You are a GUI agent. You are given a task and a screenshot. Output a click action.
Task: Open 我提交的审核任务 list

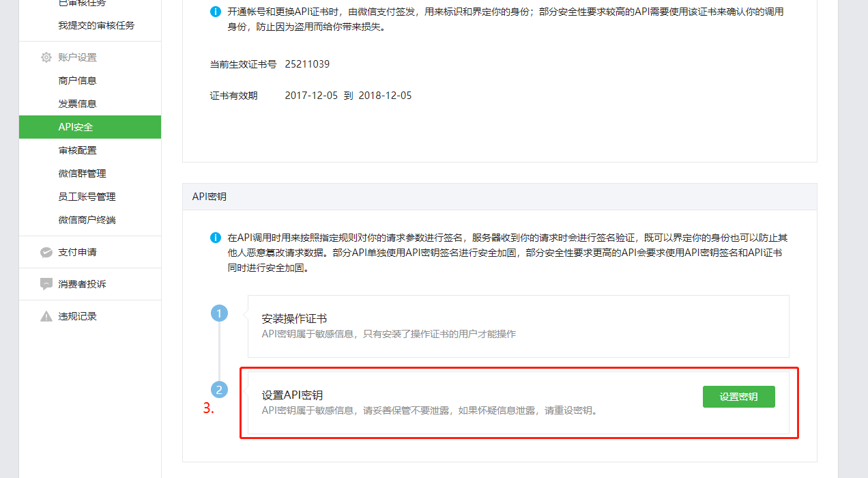(x=97, y=25)
